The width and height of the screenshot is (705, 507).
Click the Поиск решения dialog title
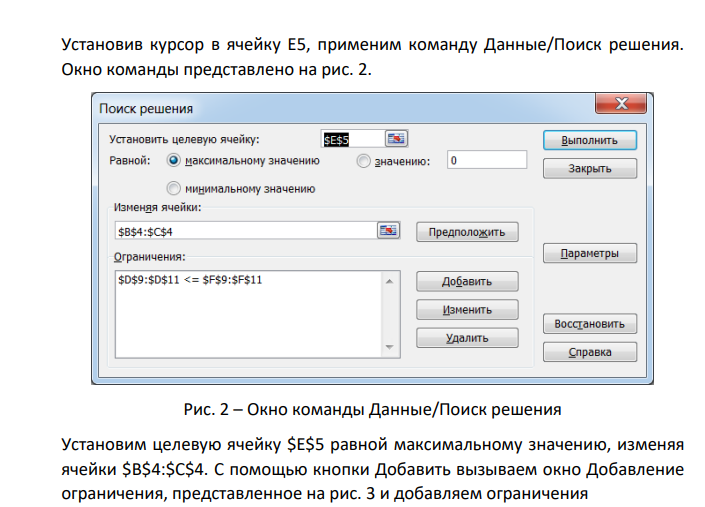(146, 109)
